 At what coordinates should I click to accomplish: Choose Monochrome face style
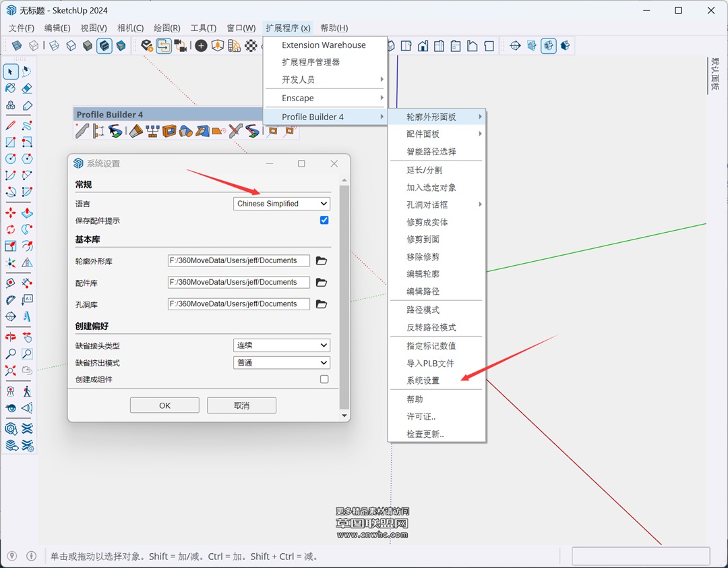click(121, 46)
